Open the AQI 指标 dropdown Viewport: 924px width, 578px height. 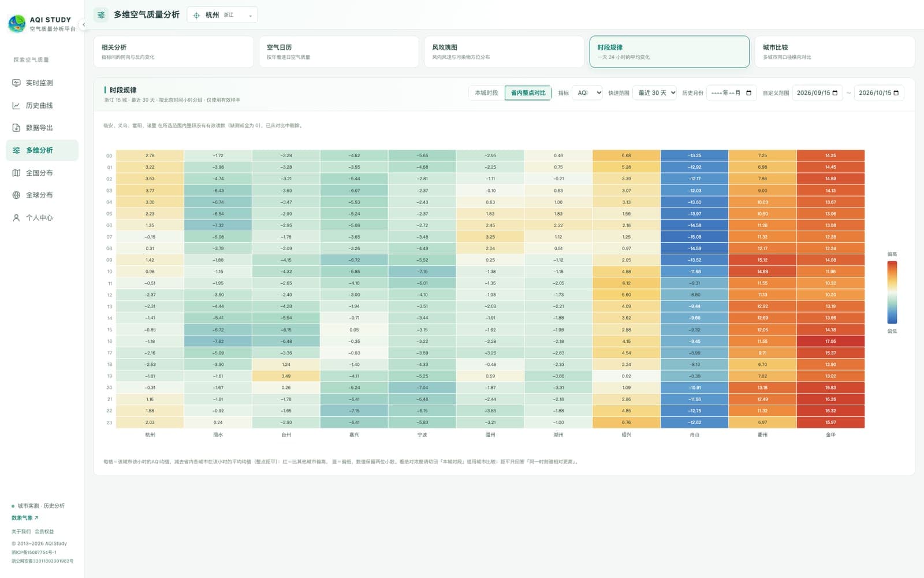587,93
